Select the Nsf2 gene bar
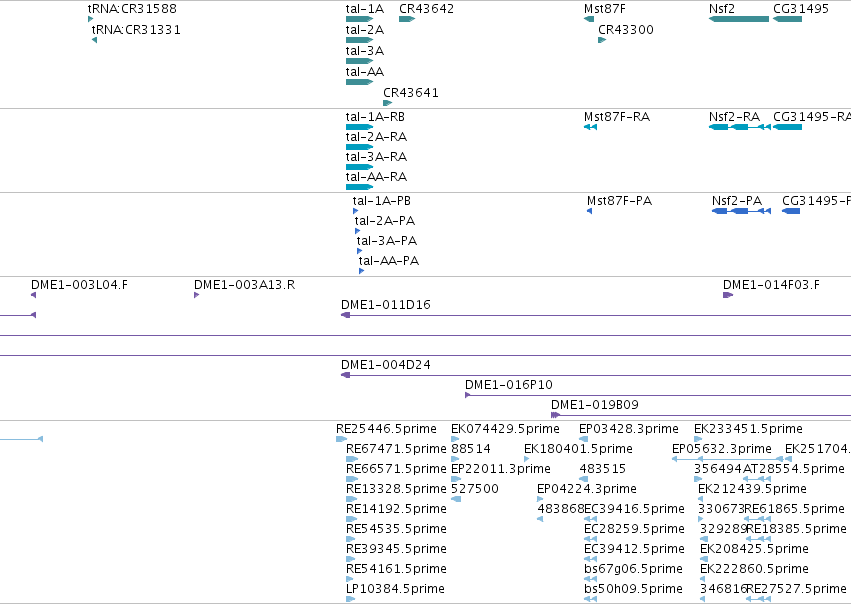 coord(739,20)
